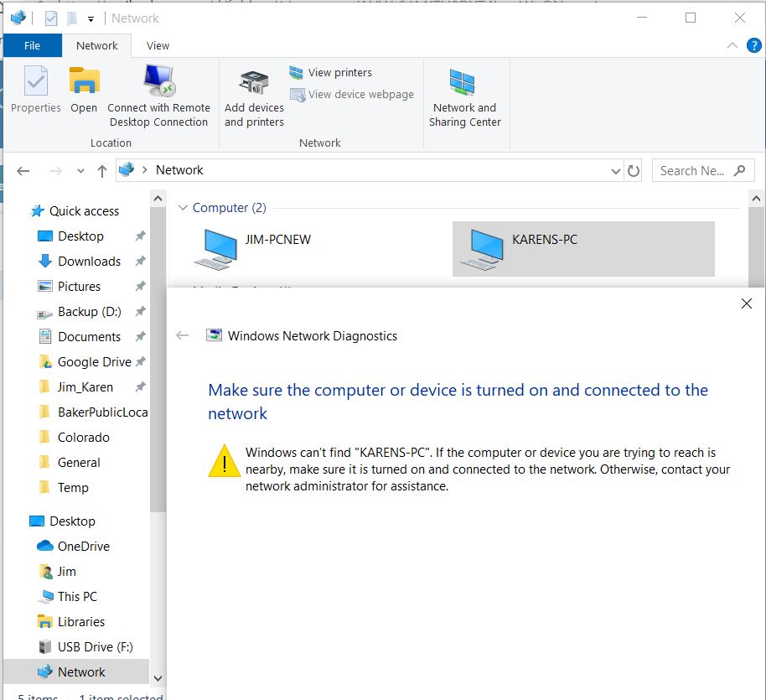Go up one level with up arrow
The width and height of the screenshot is (766, 700).
[x=101, y=171]
